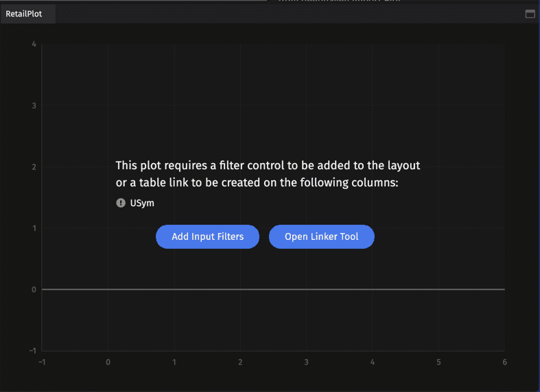This screenshot has width=540, height=392.
Task: Click the −1 label on the x-axis
Action: tap(41, 362)
